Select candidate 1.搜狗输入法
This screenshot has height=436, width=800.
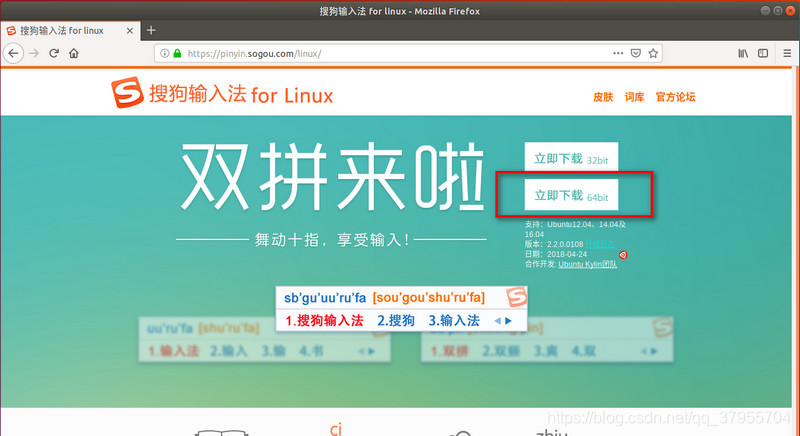[x=324, y=321]
